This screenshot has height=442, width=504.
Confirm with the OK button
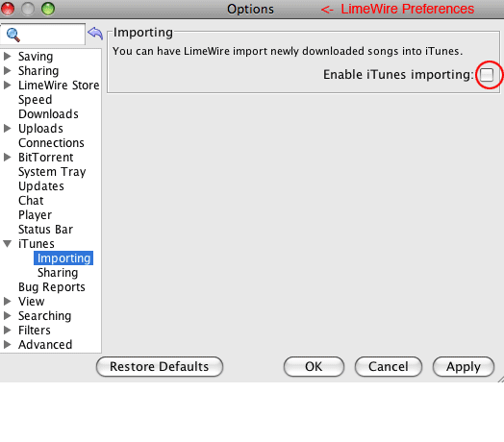pyautogui.click(x=314, y=366)
